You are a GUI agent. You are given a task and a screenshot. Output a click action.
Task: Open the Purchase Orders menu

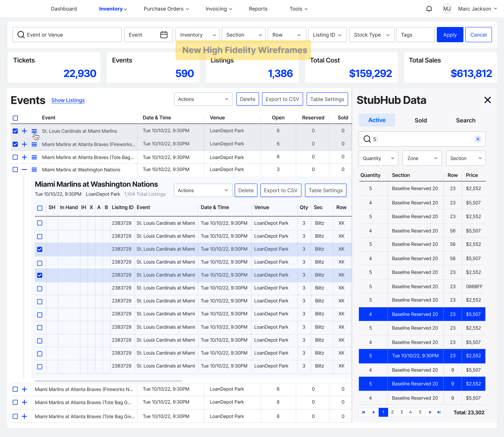(166, 9)
